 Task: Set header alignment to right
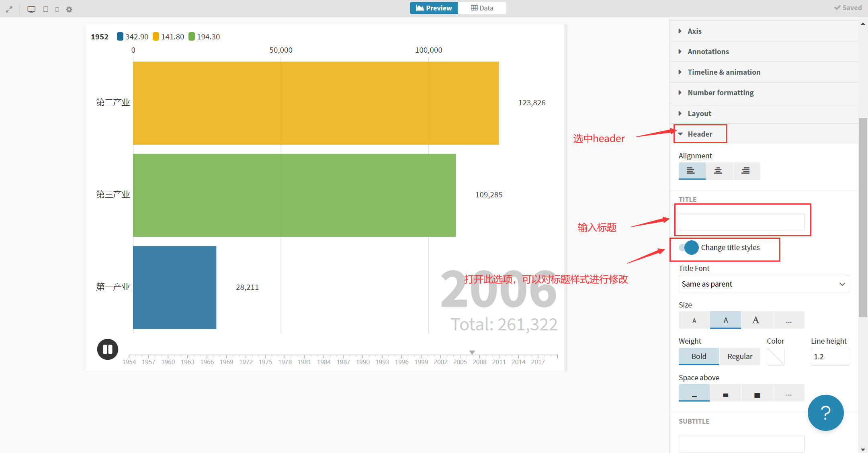pos(746,171)
